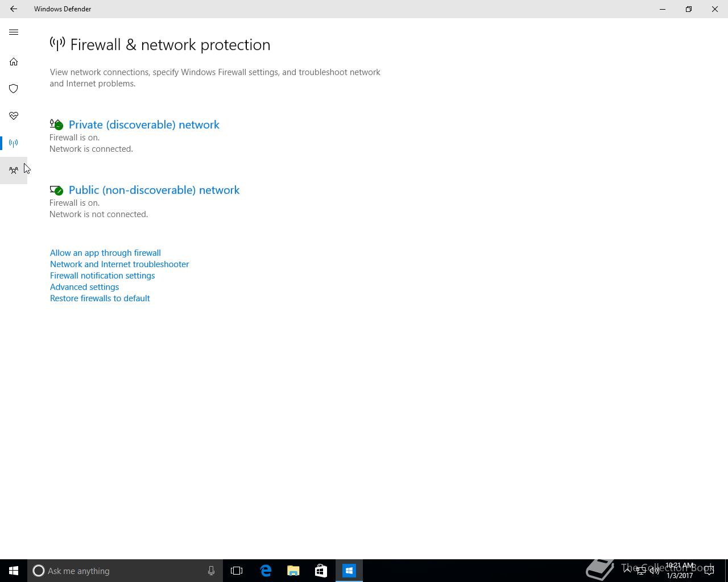728x582 pixels.
Task: Select Windows Defender taskbar button
Action: pos(349,571)
